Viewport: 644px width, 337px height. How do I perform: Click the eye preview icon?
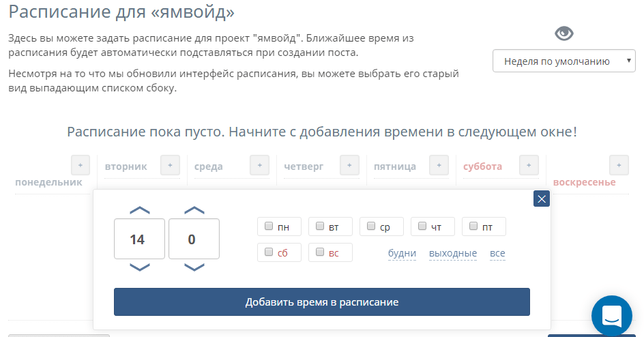point(564,33)
